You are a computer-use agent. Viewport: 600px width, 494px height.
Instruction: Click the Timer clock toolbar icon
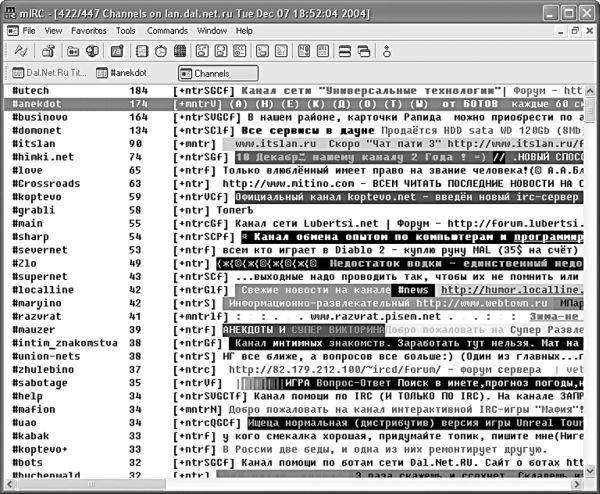161,51
